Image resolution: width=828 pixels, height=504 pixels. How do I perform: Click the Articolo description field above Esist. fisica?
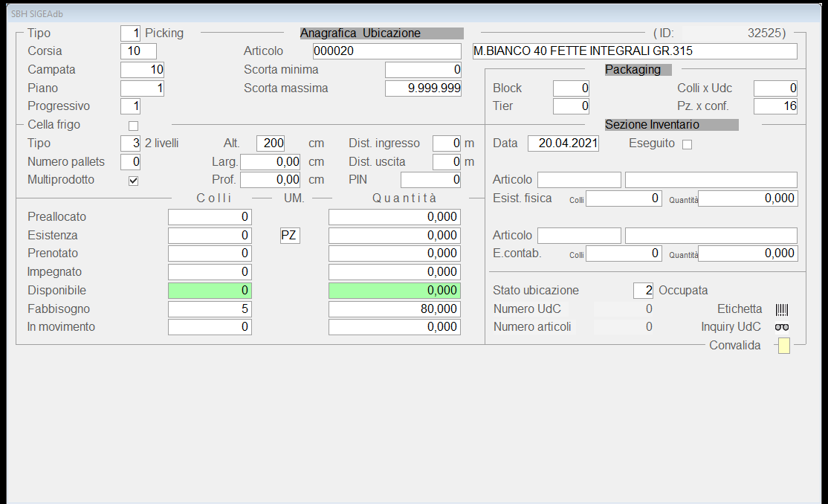pos(711,180)
